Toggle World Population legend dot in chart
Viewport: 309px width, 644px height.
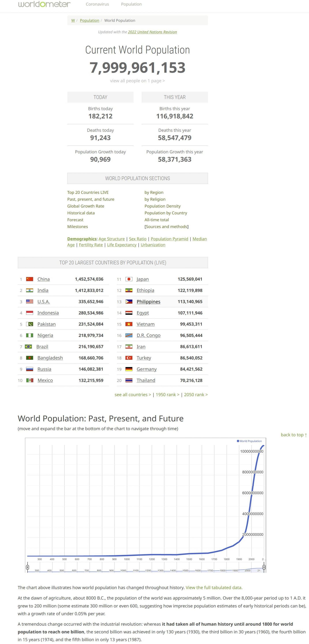coord(238,441)
